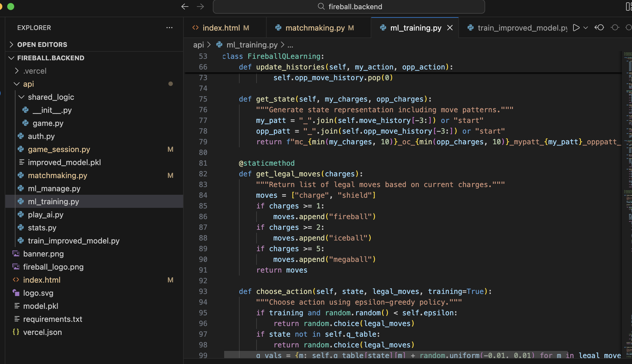The width and height of the screenshot is (632, 364).
Task: Click the go back arrow icon
Action: 185,7
